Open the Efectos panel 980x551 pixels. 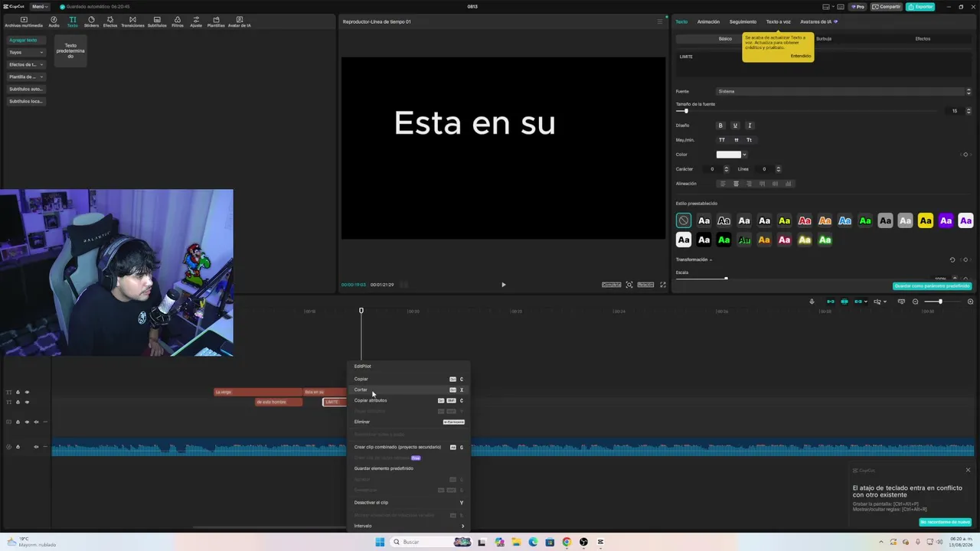pos(110,21)
